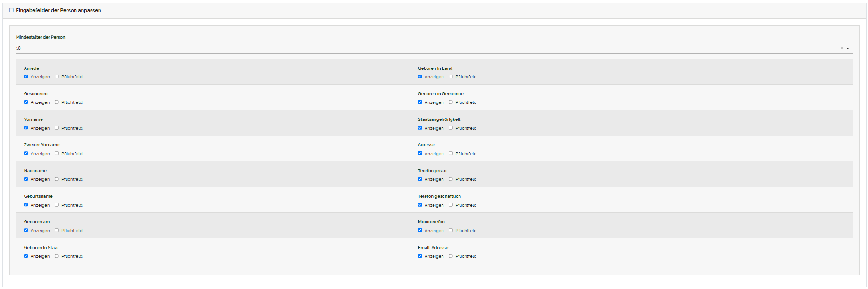Set Email-Adresse as Pflichtfeld
This screenshot has height=289, width=868.
pos(451,256)
